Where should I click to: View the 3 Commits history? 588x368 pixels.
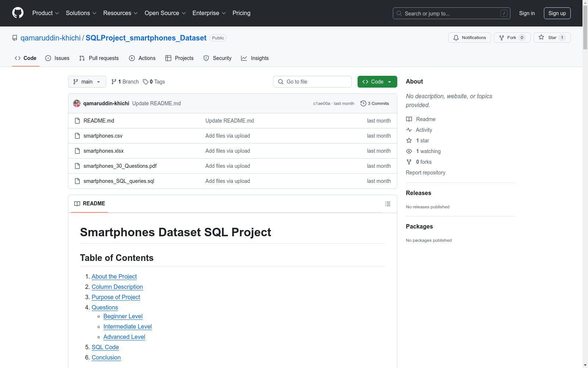click(375, 103)
